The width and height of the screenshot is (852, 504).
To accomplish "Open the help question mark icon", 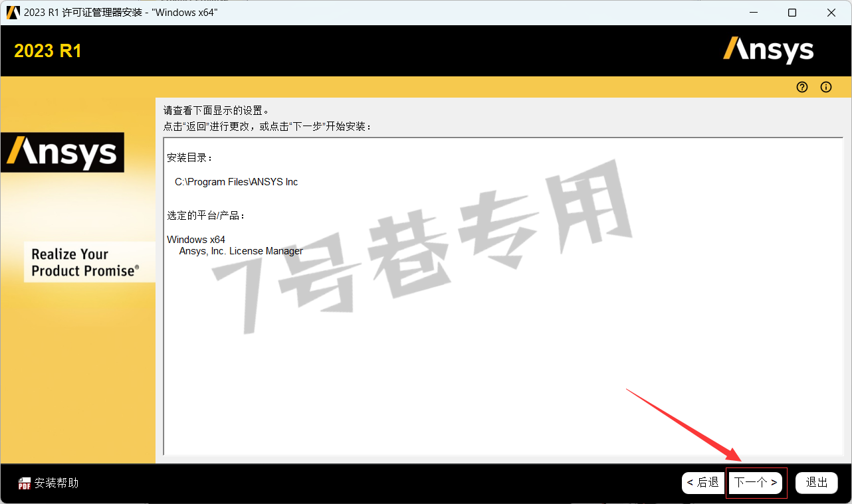I will point(802,87).
